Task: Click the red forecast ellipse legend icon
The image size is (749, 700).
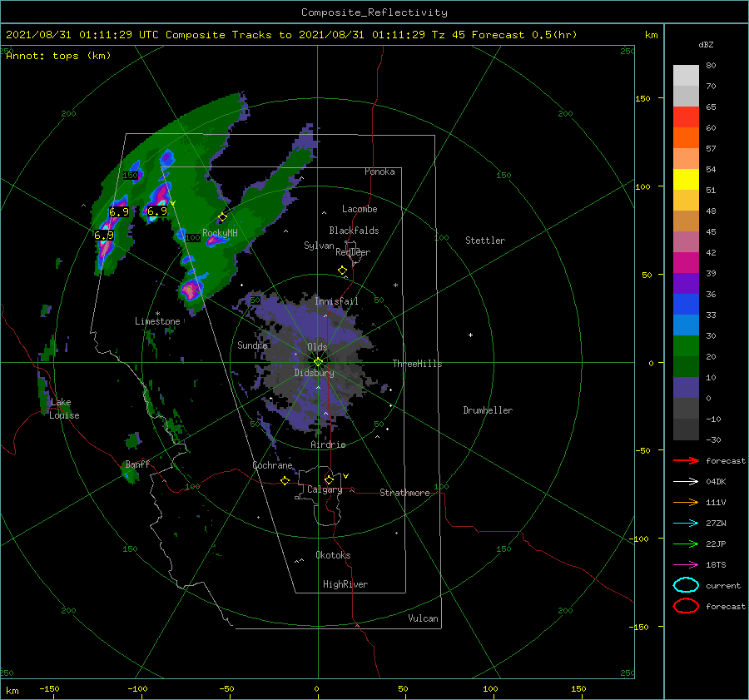Action: point(686,606)
